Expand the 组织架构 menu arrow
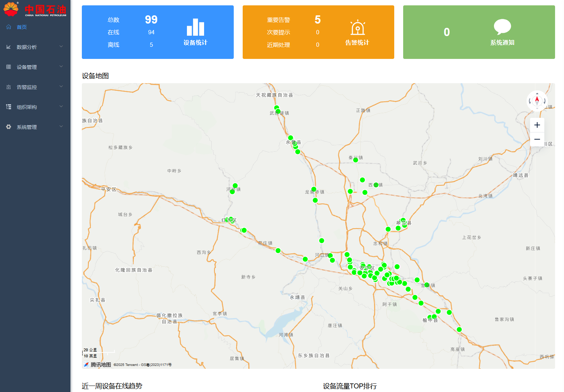Screen dimensions: 564x392 point(61,106)
